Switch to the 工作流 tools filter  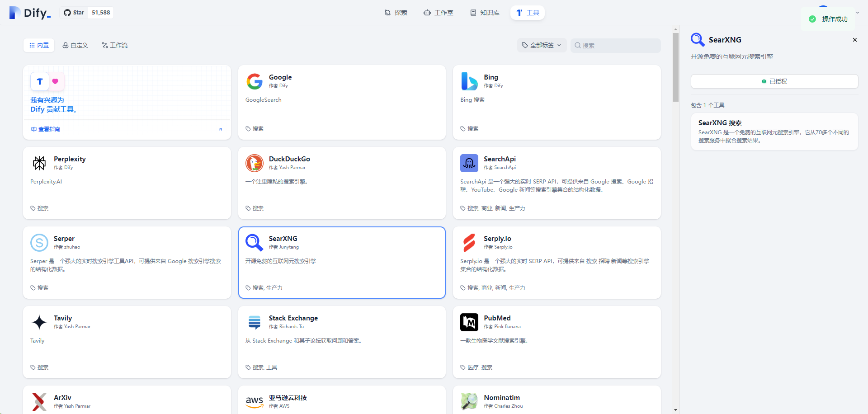pyautogui.click(x=115, y=45)
